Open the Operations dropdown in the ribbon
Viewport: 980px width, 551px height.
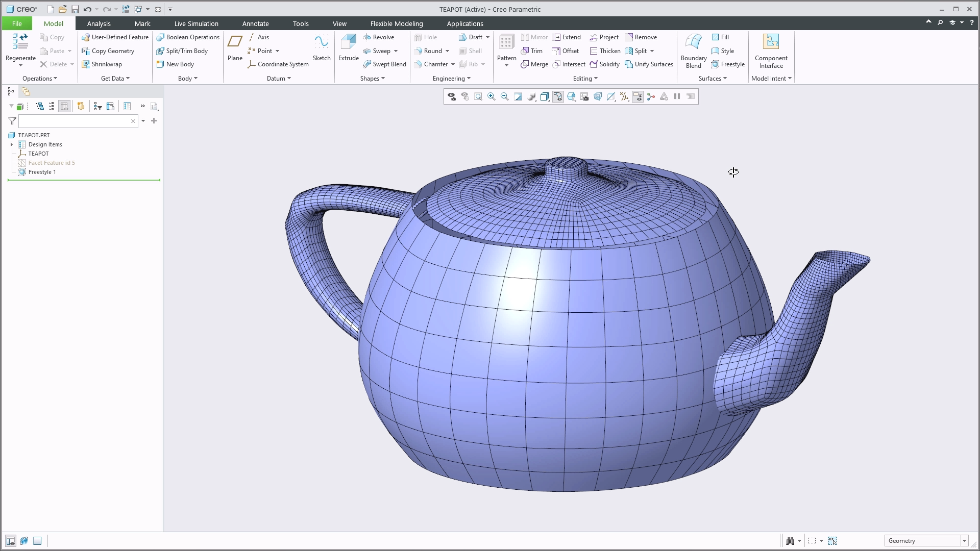40,78
